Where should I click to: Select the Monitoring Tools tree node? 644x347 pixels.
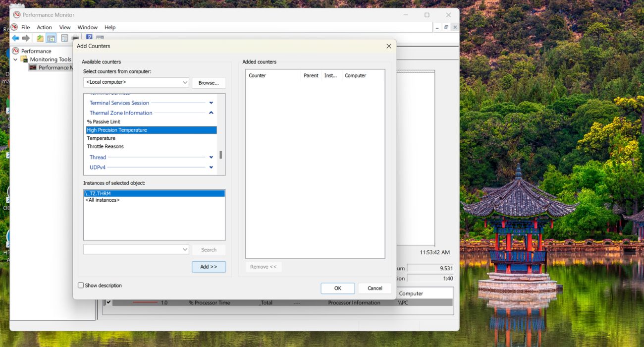click(51, 59)
